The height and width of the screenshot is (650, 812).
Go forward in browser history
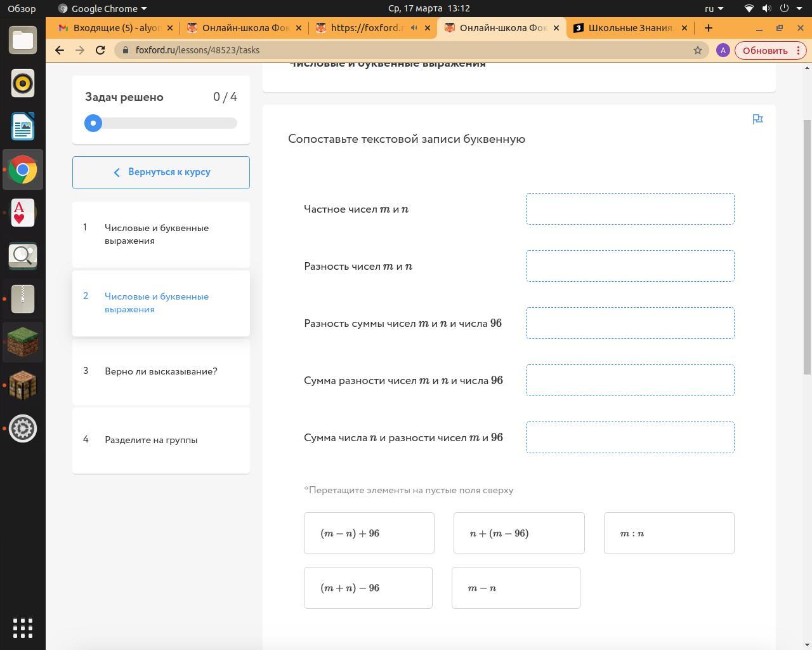pyautogui.click(x=80, y=50)
